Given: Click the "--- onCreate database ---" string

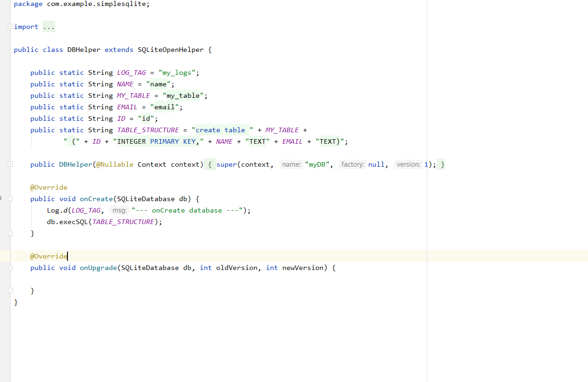Looking at the screenshot, I should click(187, 210).
